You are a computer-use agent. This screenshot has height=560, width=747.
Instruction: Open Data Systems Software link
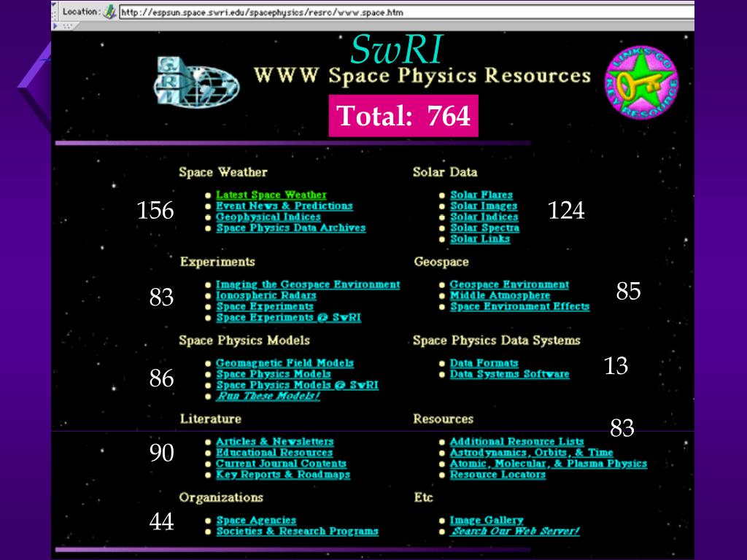click(x=509, y=374)
